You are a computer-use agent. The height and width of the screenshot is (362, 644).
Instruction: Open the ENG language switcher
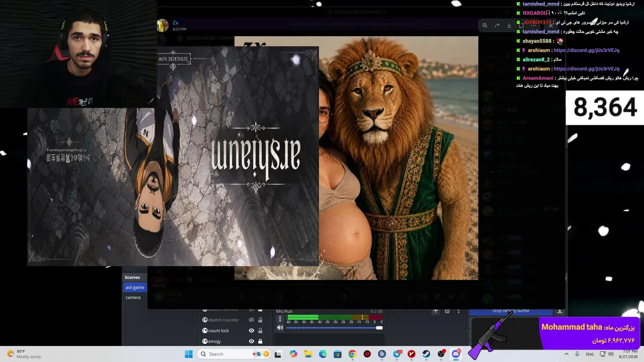click(590, 354)
